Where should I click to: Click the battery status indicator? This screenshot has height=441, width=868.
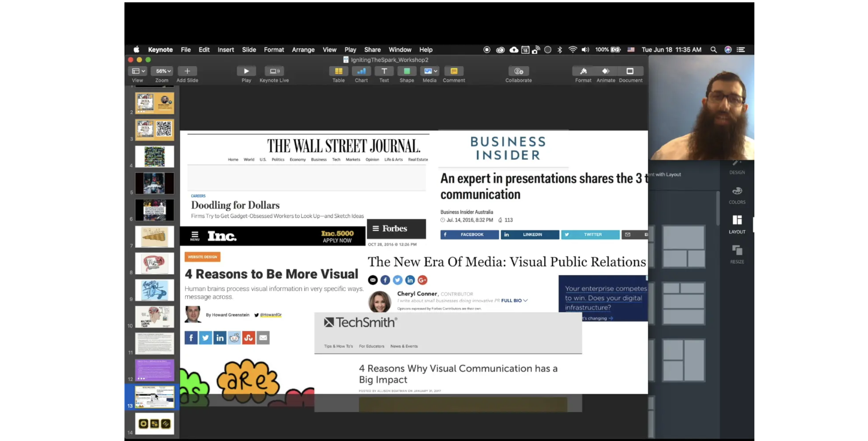(608, 50)
